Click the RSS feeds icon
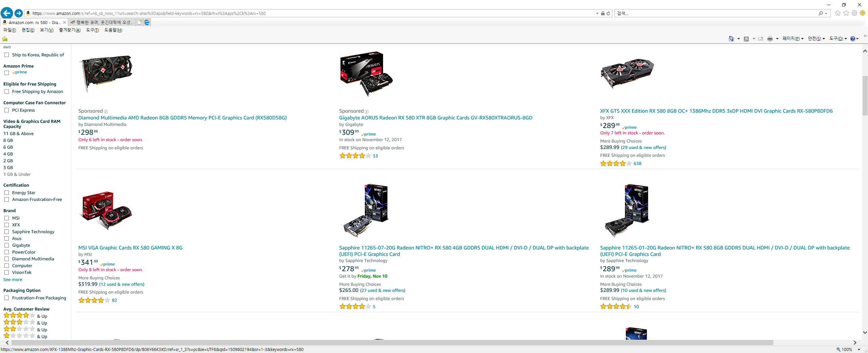The width and height of the screenshot is (868, 353). point(746,39)
